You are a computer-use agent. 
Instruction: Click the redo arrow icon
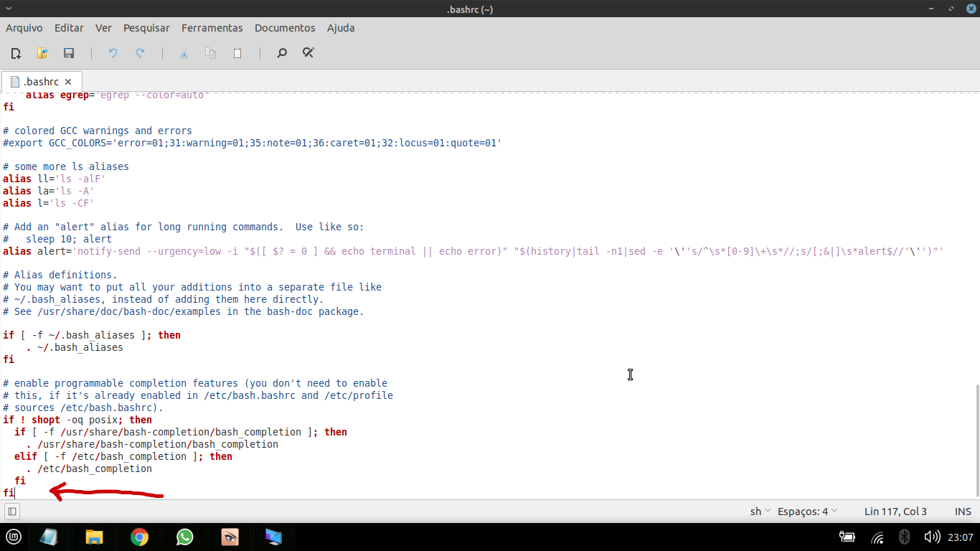coord(140,53)
